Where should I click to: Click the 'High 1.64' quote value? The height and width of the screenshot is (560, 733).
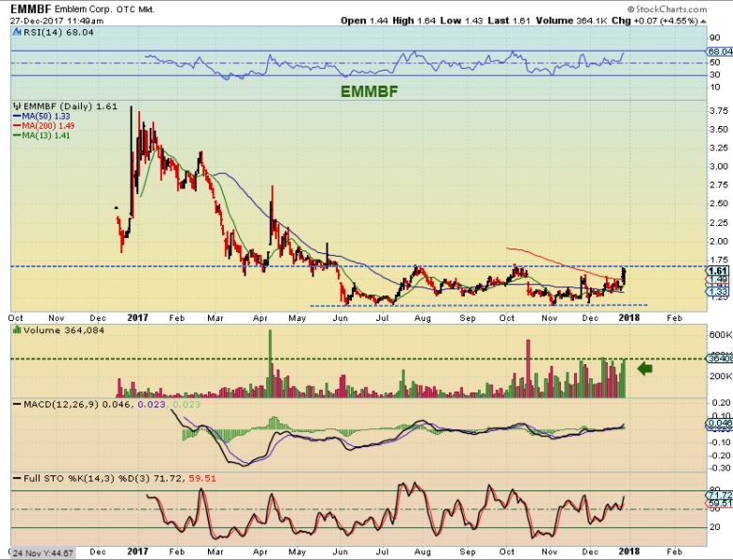click(x=414, y=21)
